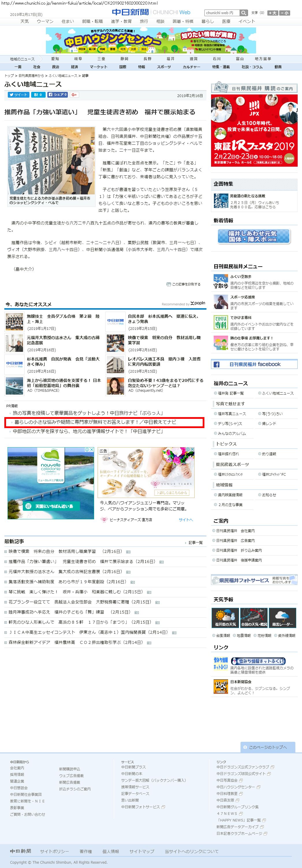Image resolution: width=302 pixels, height=868 pixels.
Task: Click the Twitter tweet button
Action: point(18,95)
